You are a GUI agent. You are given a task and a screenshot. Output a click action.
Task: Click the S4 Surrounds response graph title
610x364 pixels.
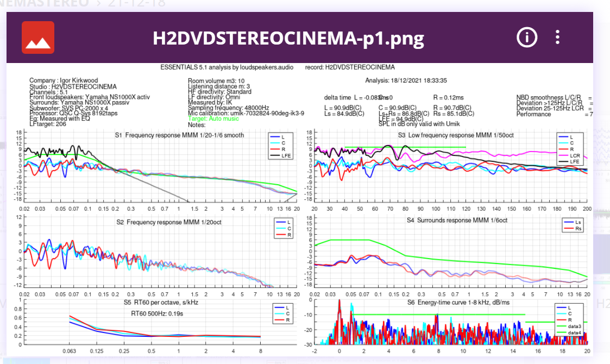[457, 220]
